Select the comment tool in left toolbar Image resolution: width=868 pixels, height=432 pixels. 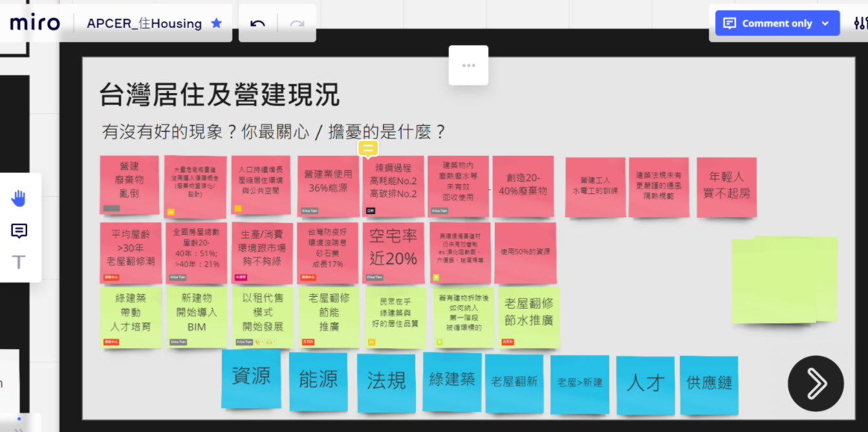point(19,231)
